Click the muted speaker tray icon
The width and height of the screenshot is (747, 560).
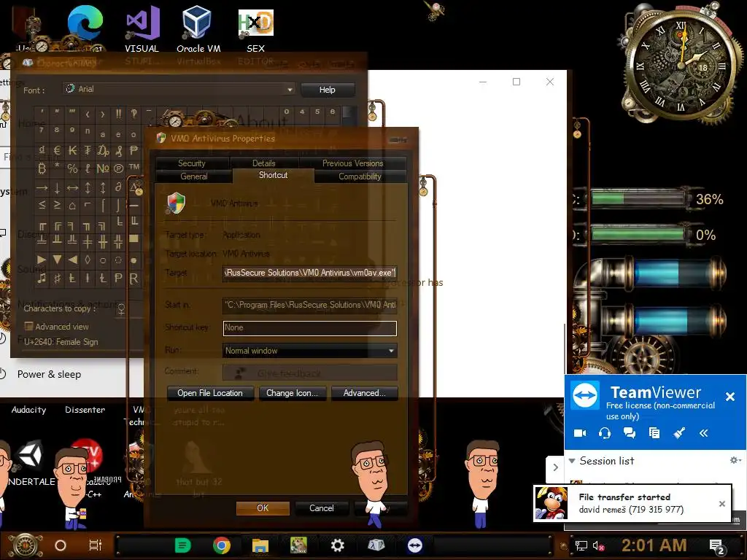[x=598, y=545]
